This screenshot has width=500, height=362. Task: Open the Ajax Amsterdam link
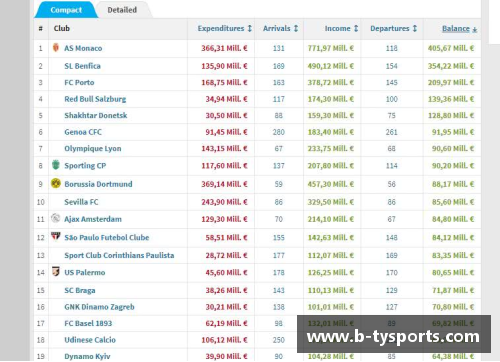pyautogui.click(x=93, y=219)
